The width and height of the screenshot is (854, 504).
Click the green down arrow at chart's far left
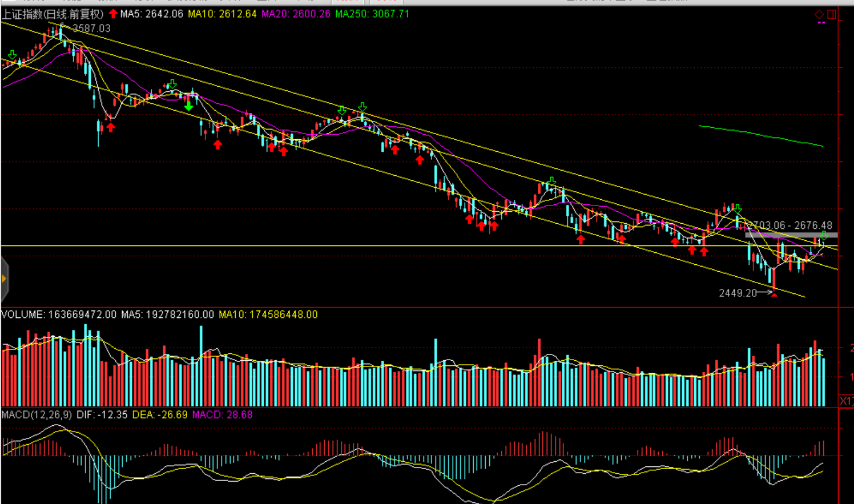pos(12,55)
